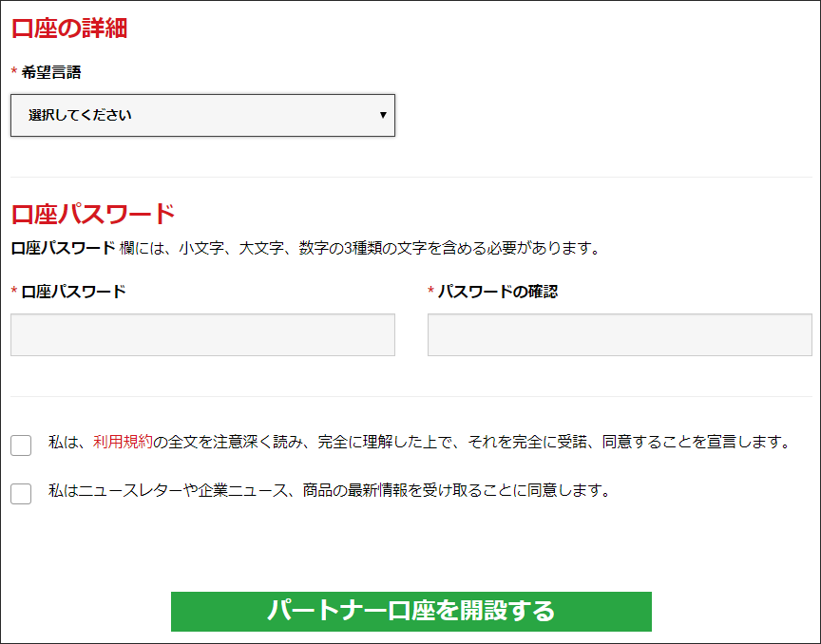Click the password requirements description text

click(361, 249)
